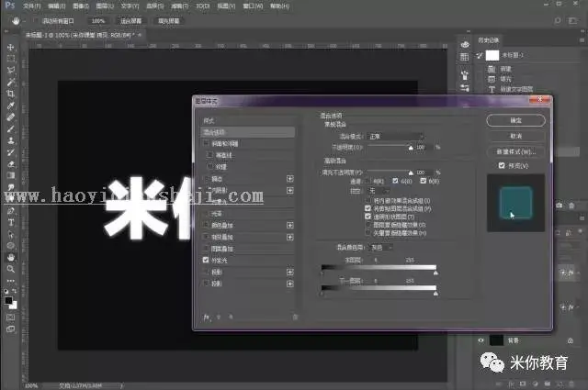Click the 取消 (Cancel) button

tap(515, 136)
